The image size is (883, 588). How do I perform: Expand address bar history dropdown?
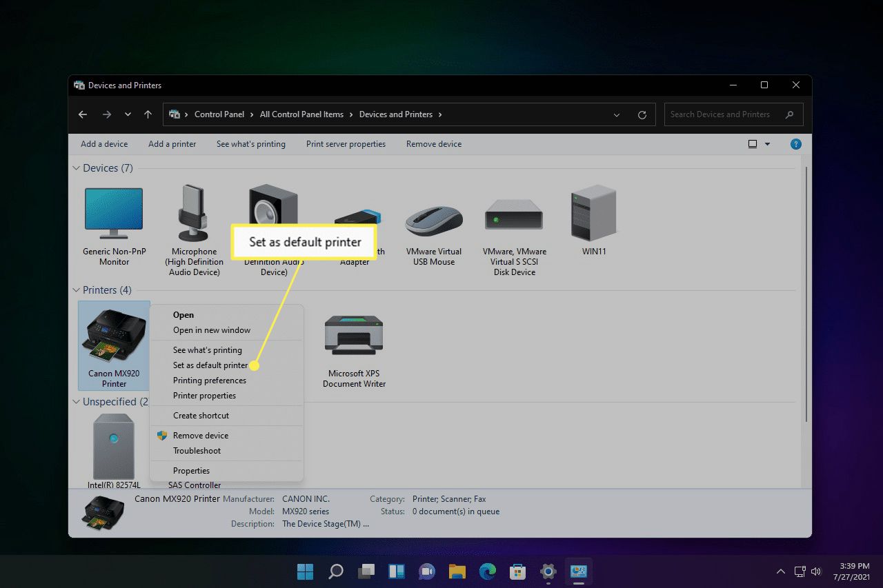pos(616,114)
